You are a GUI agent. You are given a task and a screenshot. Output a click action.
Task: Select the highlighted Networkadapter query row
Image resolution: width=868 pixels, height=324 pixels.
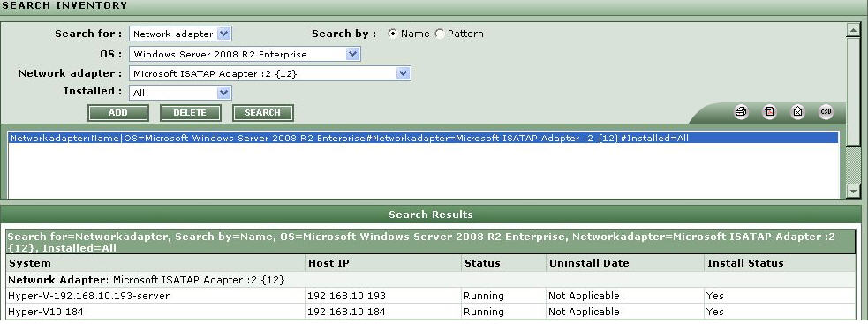coord(424,138)
